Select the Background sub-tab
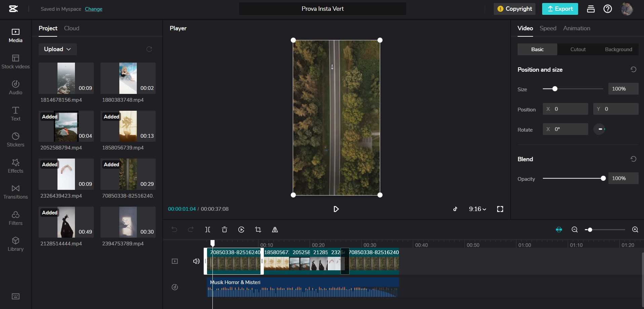 pos(618,49)
